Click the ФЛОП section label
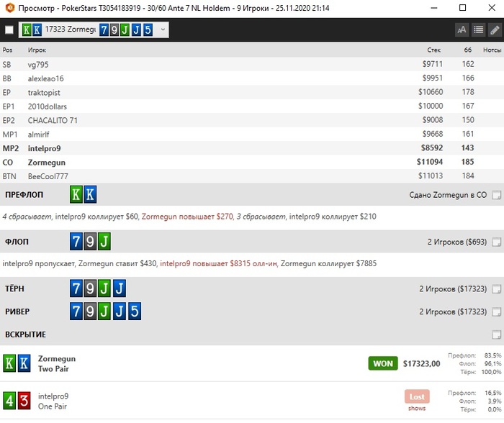Viewport: 504px width, 423px height. pos(17,242)
